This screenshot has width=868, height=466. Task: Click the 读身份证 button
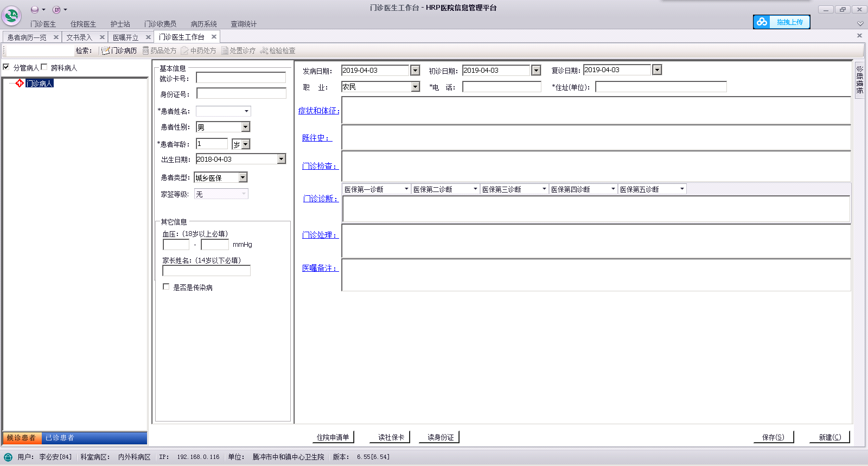[440, 437]
